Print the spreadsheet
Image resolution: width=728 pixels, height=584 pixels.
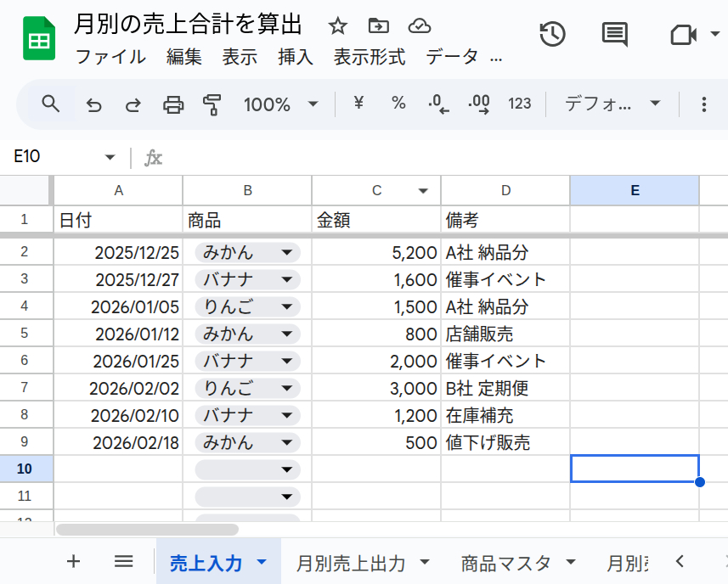(173, 104)
